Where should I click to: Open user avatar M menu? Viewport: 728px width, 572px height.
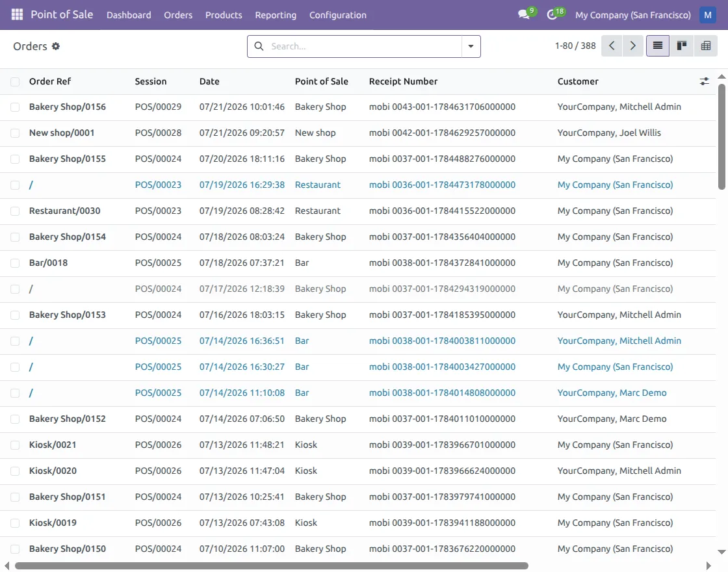[x=708, y=15]
